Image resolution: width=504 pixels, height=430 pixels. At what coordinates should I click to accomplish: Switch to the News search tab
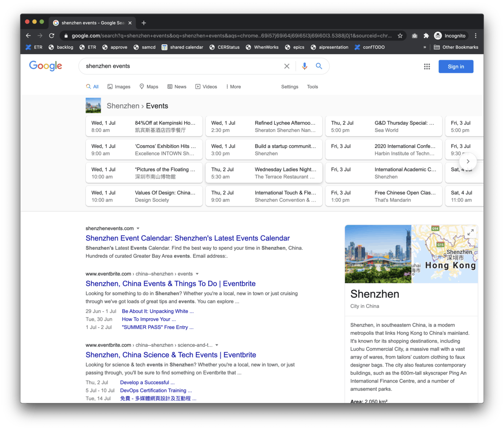pyautogui.click(x=177, y=87)
